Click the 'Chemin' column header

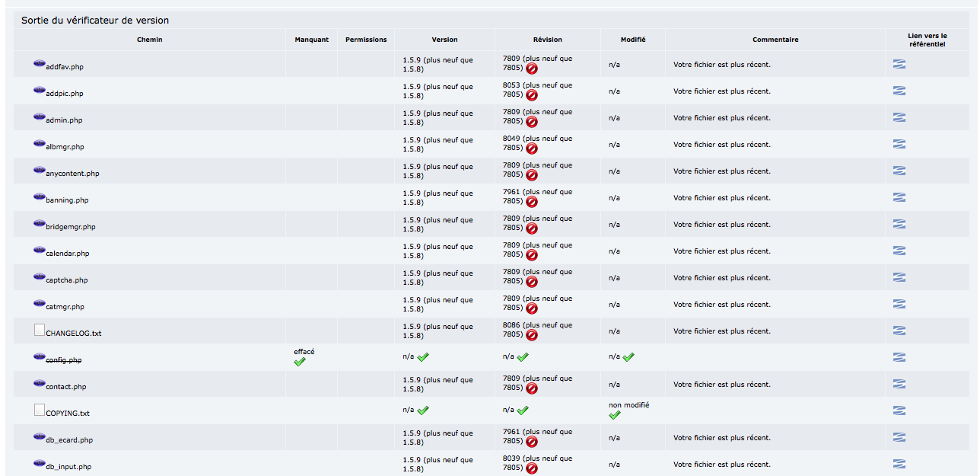click(x=150, y=40)
